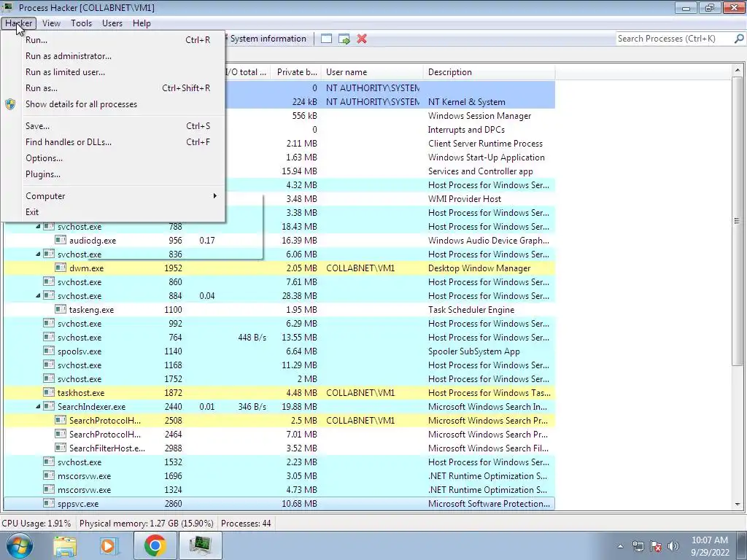Click Physical memory status entry
This screenshot has height=560, width=747.
pos(146,524)
